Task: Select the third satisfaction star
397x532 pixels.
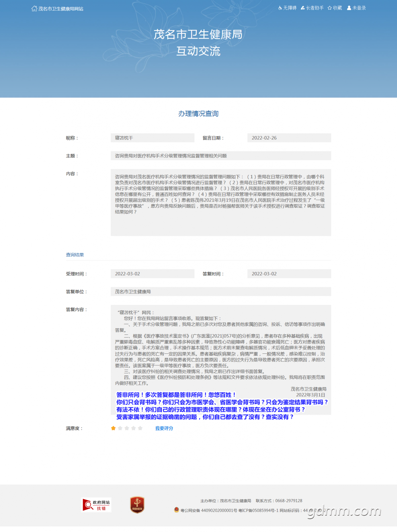Action: click(127, 428)
